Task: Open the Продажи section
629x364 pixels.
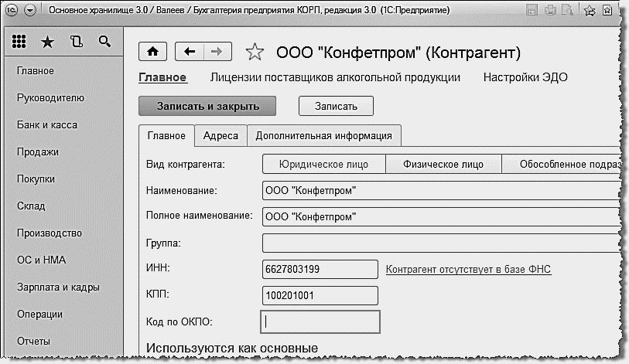Action: pos(38,152)
